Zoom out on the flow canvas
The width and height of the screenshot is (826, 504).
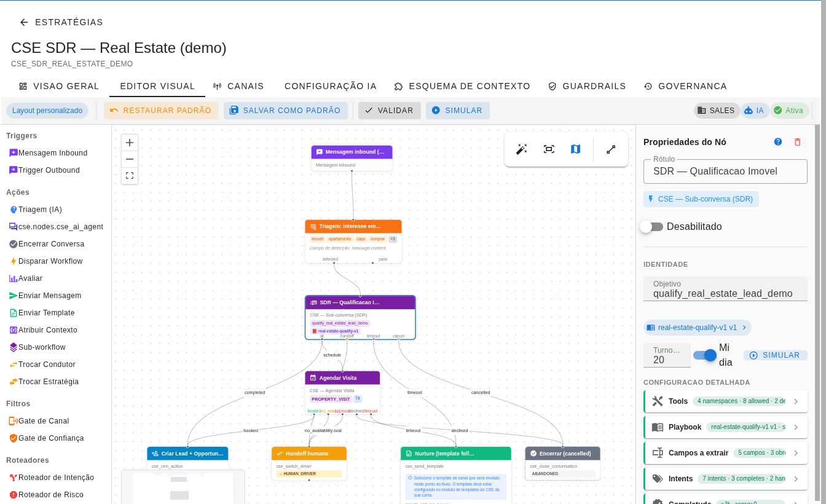130,159
